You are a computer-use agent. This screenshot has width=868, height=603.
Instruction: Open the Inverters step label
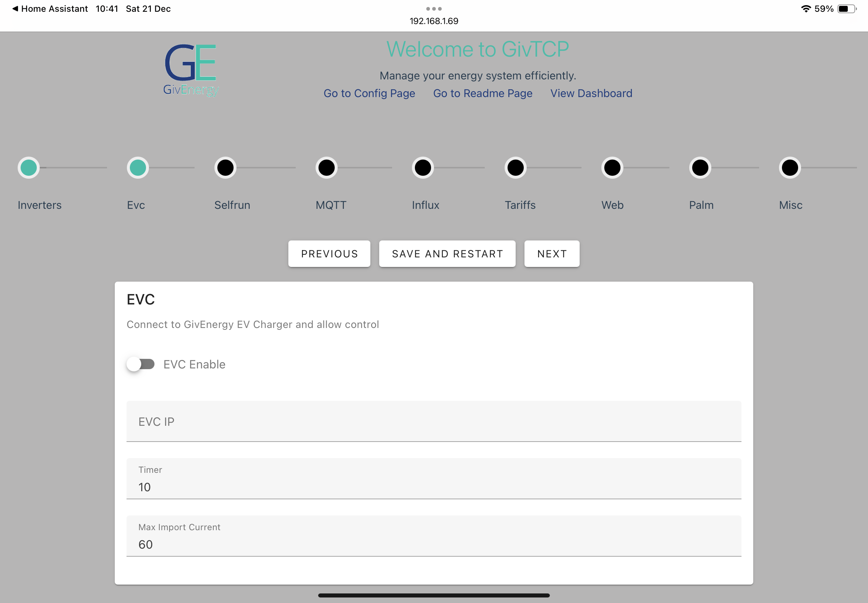point(40,205)
